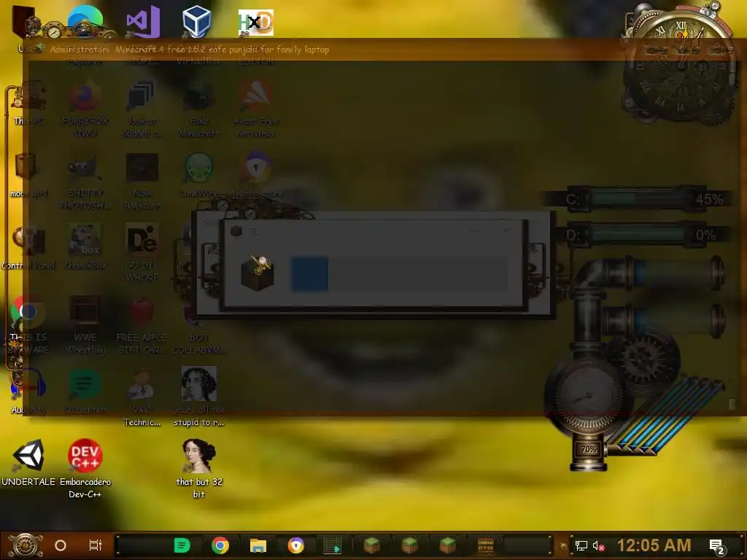Select the Avast Secure browser desktop icon
The image size is (747, 560).
click(256, 168)
